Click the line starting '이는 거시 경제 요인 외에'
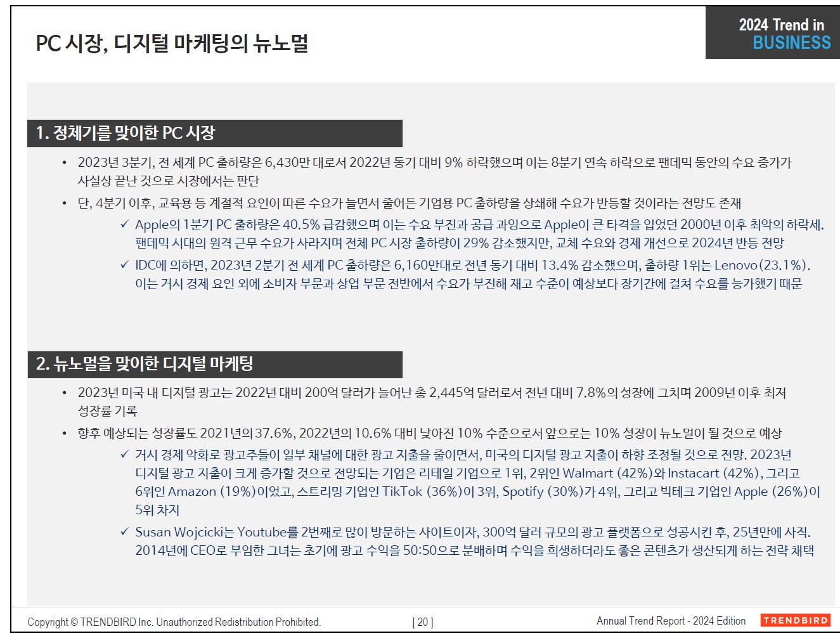 [468, 283]
